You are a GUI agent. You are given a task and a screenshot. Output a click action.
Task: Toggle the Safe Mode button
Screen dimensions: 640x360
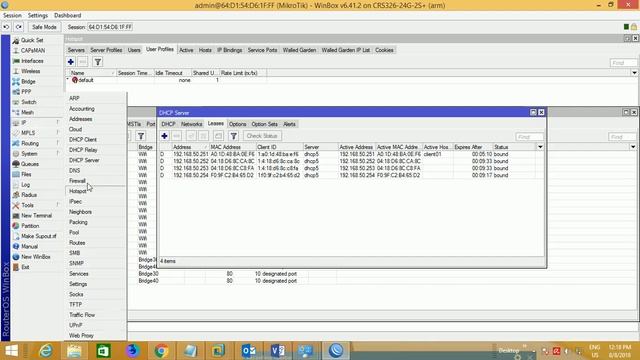[x=44, y=27]
